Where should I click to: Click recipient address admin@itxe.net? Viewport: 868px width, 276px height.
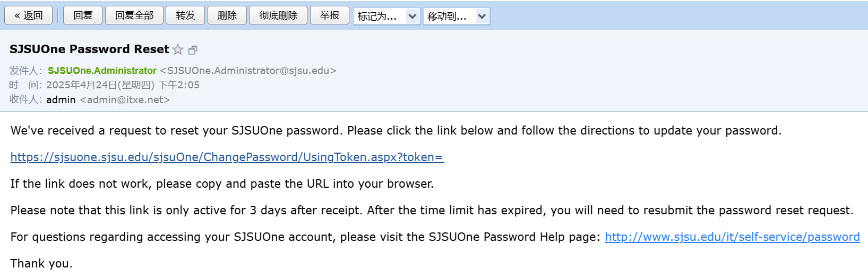pos(125,100)
